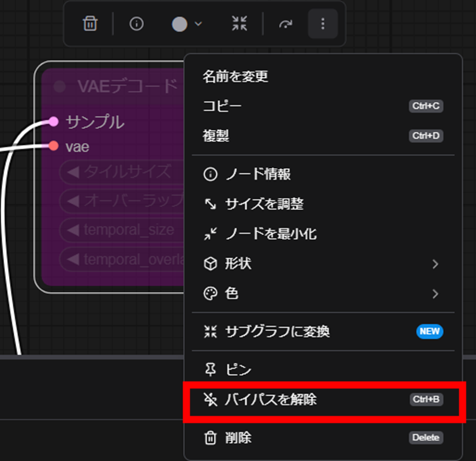Screen dimensions: 476x461
Task: Choose コピー from the context menu
Action: [323, 106]
